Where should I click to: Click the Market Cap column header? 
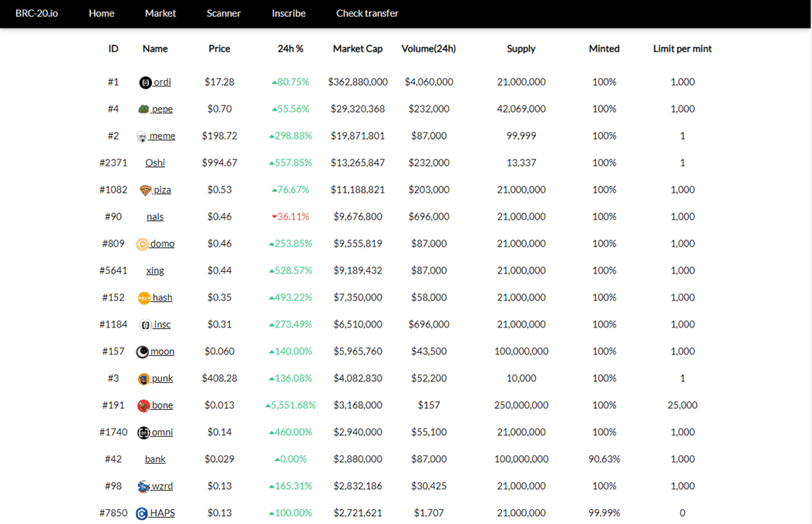[x=358, y=48]
